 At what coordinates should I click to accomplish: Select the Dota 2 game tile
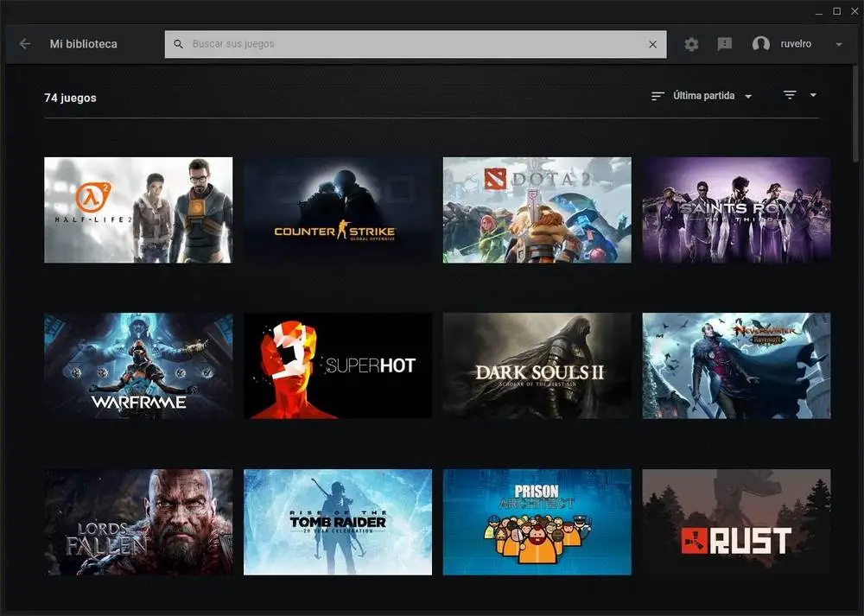coord(537,210)
